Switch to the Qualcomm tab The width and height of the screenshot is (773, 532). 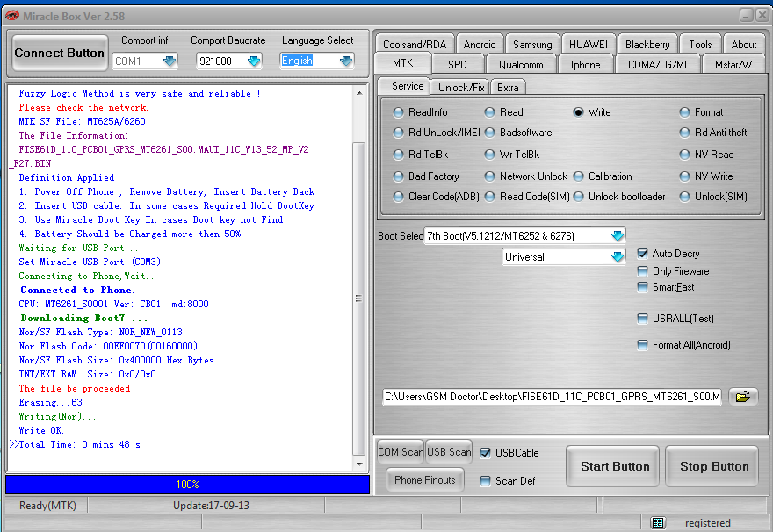(521, 65)
